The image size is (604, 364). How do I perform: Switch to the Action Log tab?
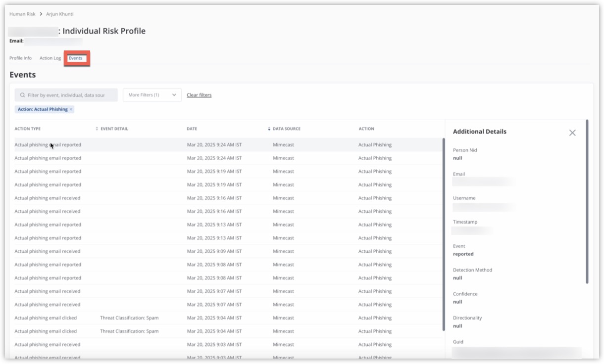pyautogui.click(x=50, y=58)
